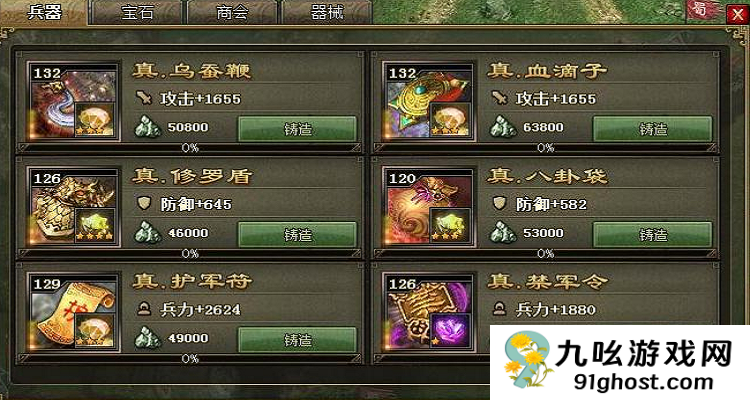750x400 pixels.
Task: Select the 真.护军符 scroll icon
Action: tap(74, 312)
